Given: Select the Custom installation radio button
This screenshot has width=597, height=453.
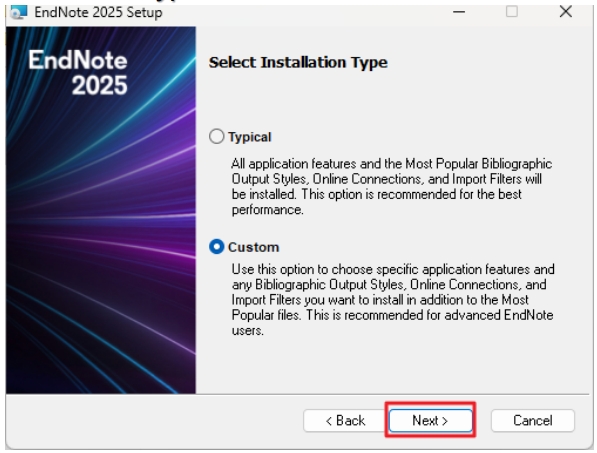Looking at the screenshot, I should [217, 247].
